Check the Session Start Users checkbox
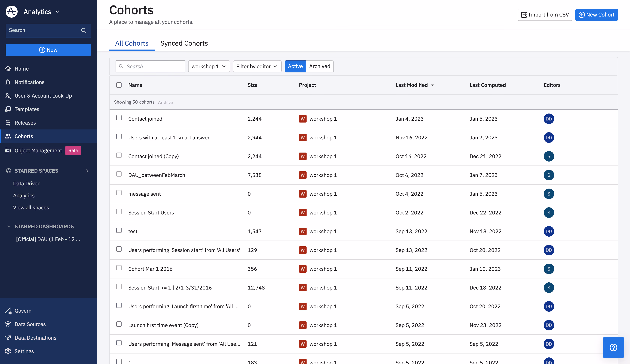Screen dimensions: 630x364 pyautogui.click(x=119, y=211)
